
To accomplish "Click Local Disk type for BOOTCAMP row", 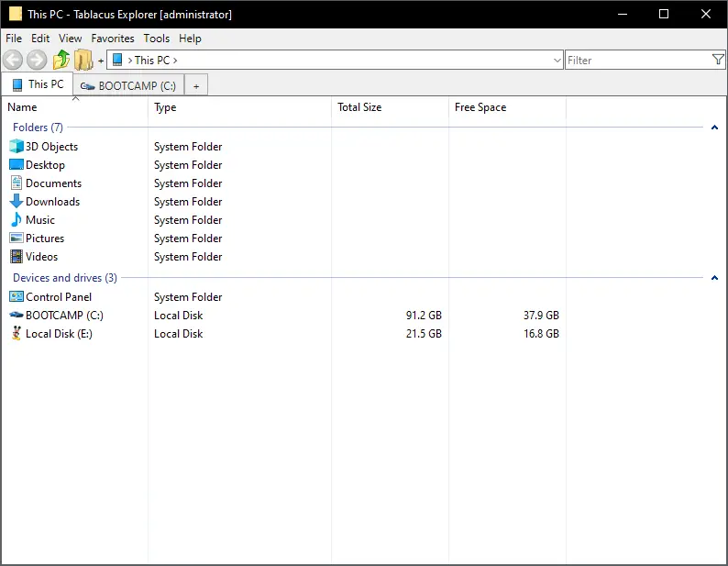I will tap(178, 316).
